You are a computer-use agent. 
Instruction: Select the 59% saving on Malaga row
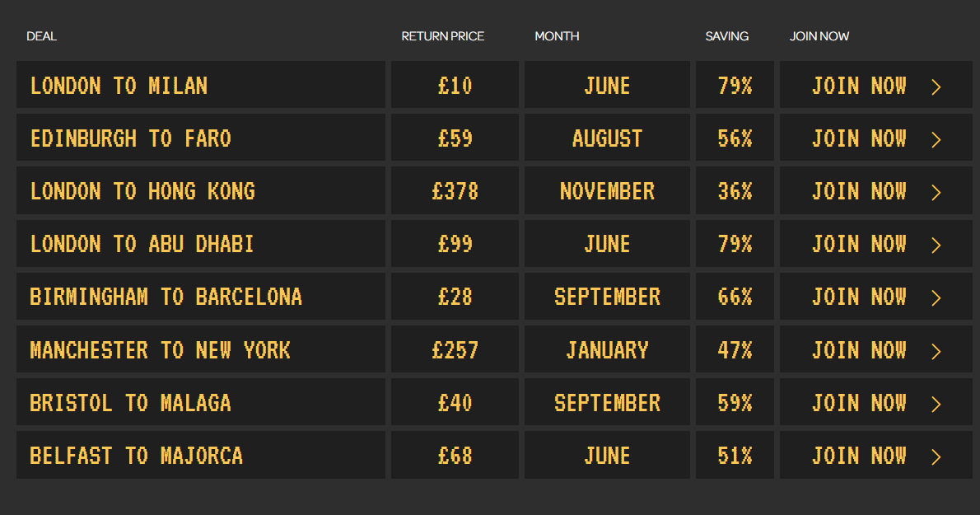point(735,402)
